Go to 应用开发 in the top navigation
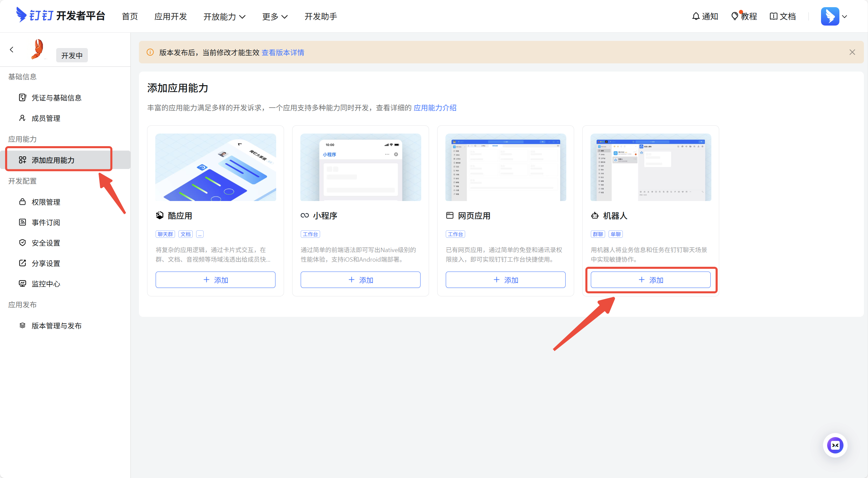This screenshot has width=868, height=478. pos(171,16)
